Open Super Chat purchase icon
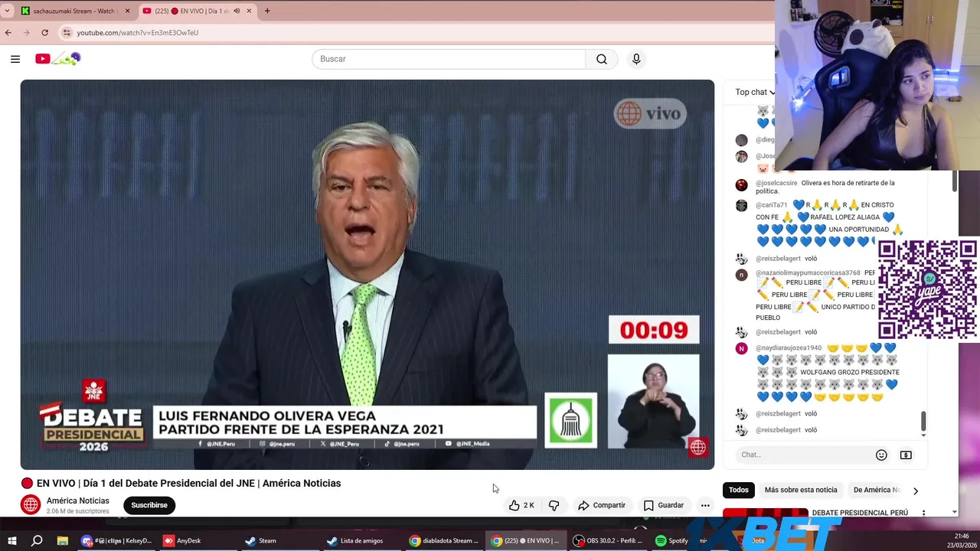Viewport: 980px width, 551px height. tap(906, 455)
